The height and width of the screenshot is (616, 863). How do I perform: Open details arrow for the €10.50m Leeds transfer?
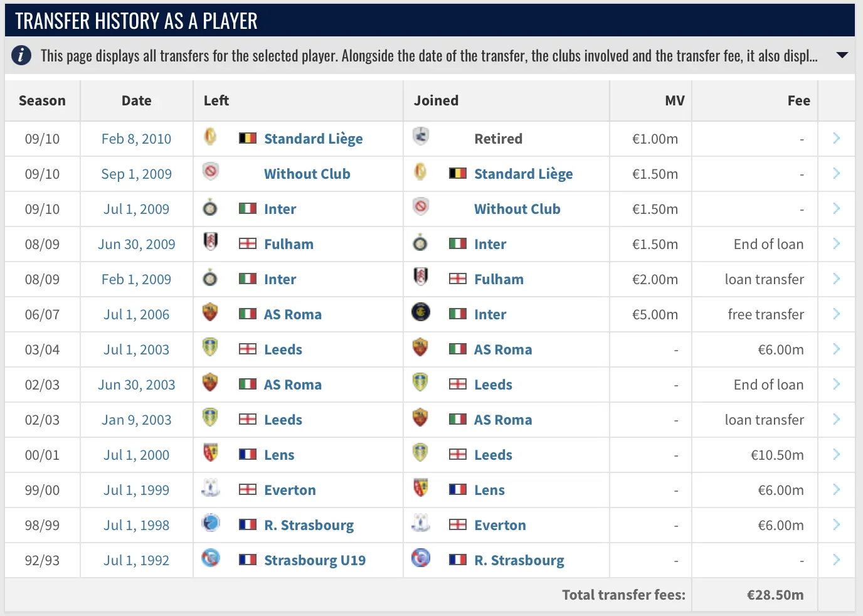[836, 454]
